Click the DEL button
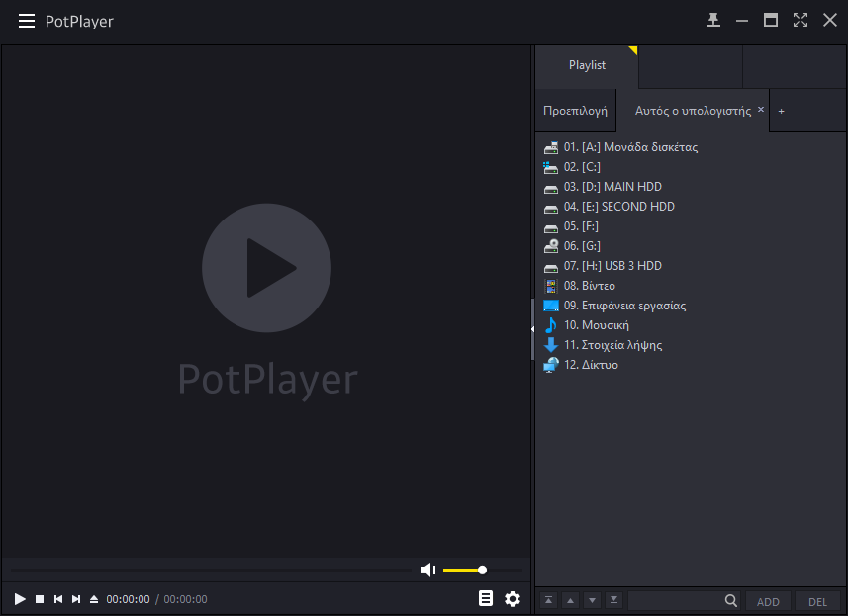The width and height of the screenshot is (848, 616). pos(817,601)
